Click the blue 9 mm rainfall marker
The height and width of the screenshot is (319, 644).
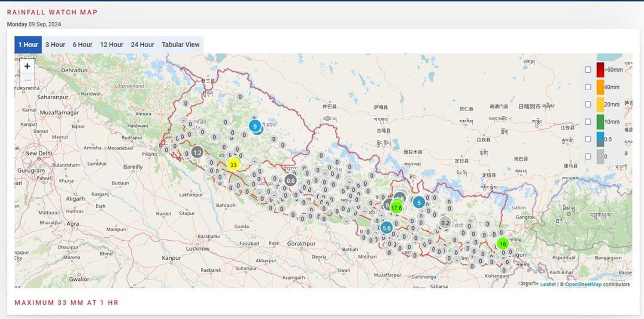(x=255, y=126)
